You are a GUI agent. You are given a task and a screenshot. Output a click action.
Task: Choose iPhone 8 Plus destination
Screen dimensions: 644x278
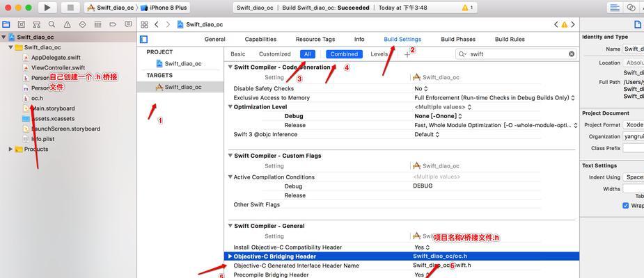(x=164, y=8)
